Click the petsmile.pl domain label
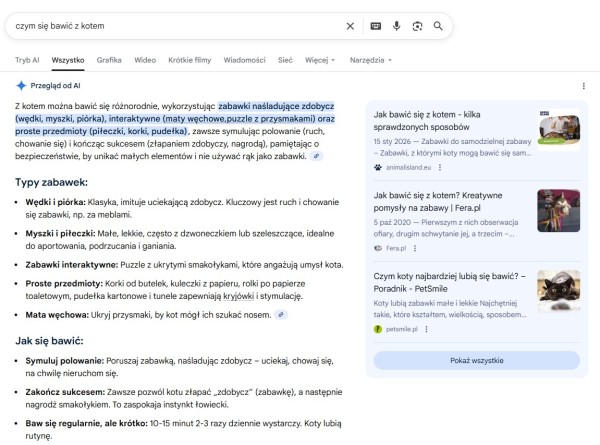The width and height of the screenshot is (600, 445). [402, 329]
